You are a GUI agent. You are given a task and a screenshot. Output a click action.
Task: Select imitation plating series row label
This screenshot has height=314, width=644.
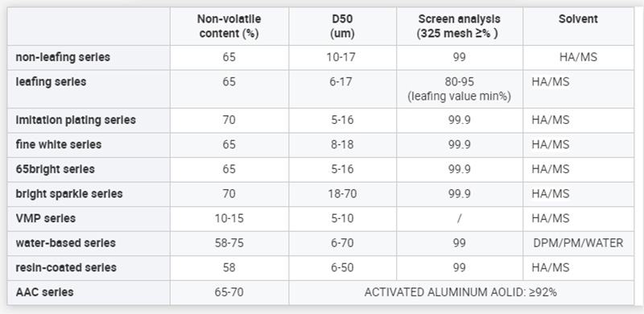pos(76,120)
